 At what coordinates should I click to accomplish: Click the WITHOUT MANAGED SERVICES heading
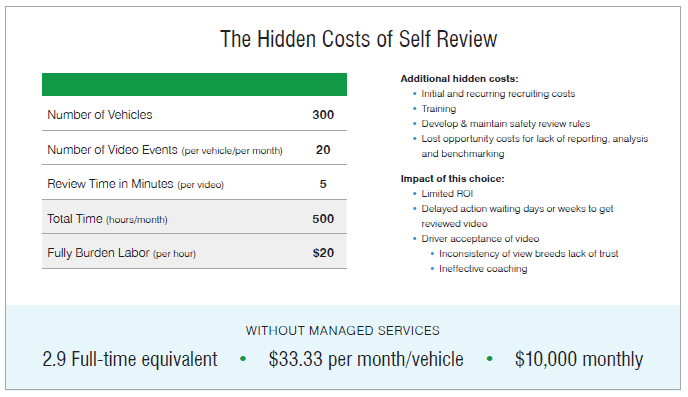click(343, 331)
